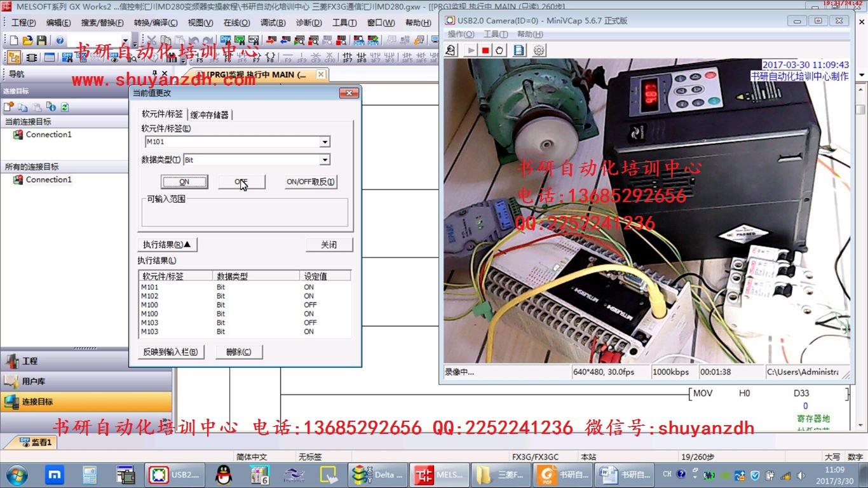Select the 监看1 watch tab
This screenshot has height=488, width=868.
pos(37,442)
